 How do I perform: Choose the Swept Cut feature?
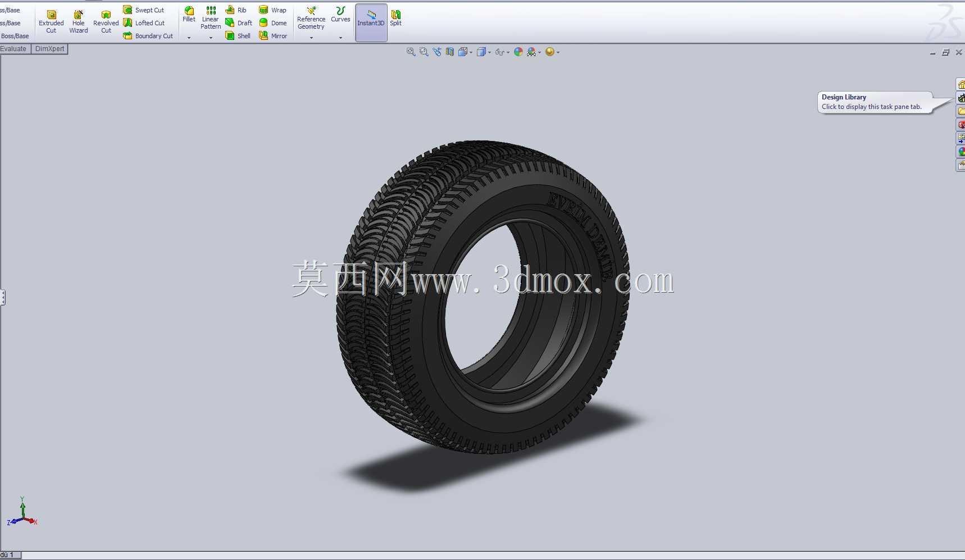click(x=144, y=10)
